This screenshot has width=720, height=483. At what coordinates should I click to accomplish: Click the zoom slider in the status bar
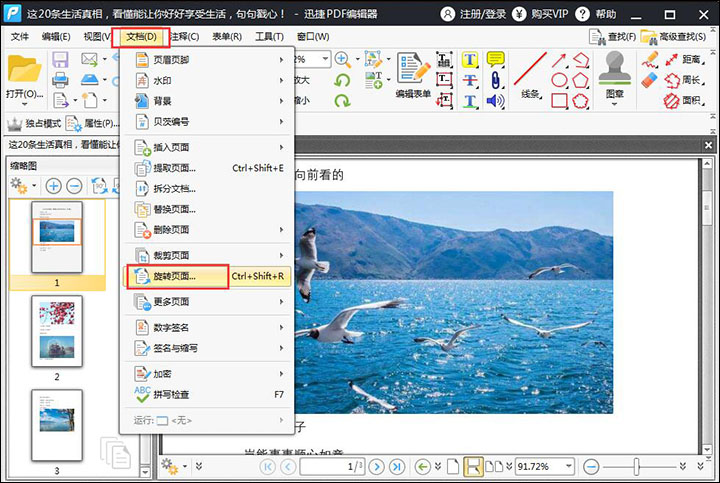[636, 467]
